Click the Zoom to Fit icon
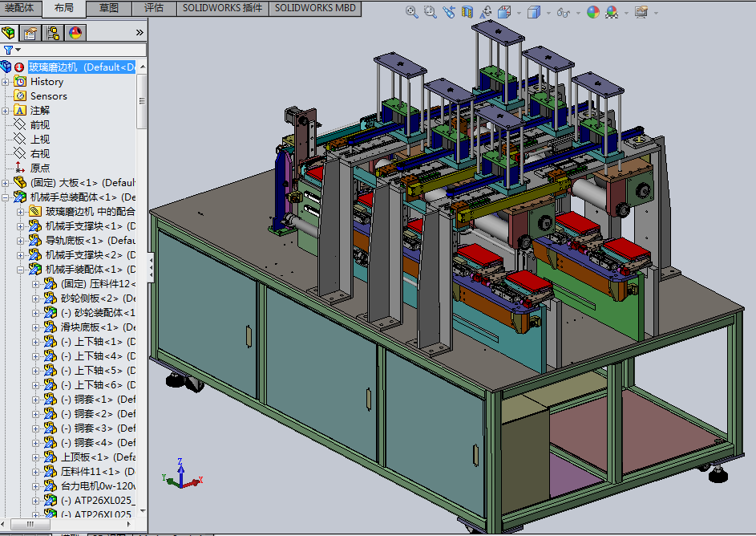756x536 pixels. [411, 12]
